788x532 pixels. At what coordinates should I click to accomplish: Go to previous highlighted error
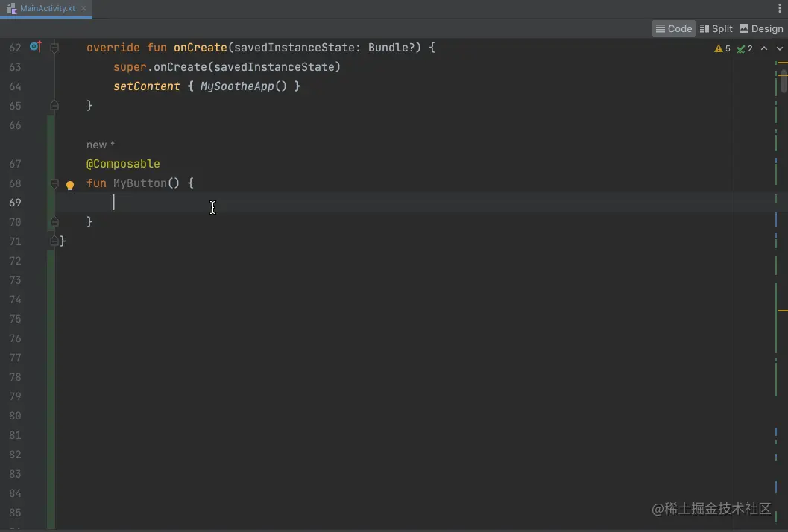(x=764, y=48)
